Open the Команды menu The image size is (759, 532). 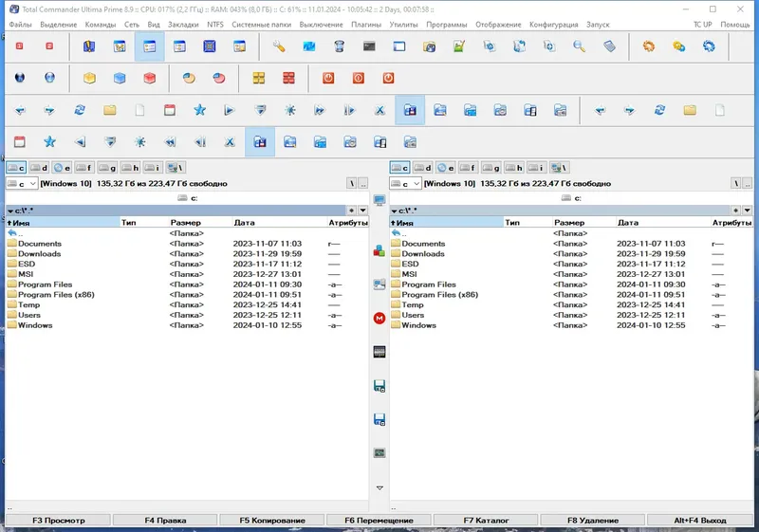click(101, 25)
